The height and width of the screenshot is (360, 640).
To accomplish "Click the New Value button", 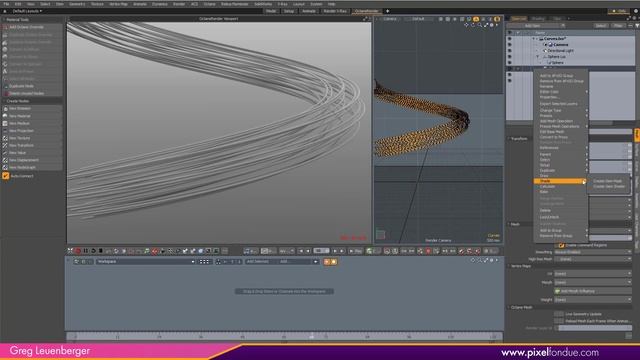I will point(32,153).
